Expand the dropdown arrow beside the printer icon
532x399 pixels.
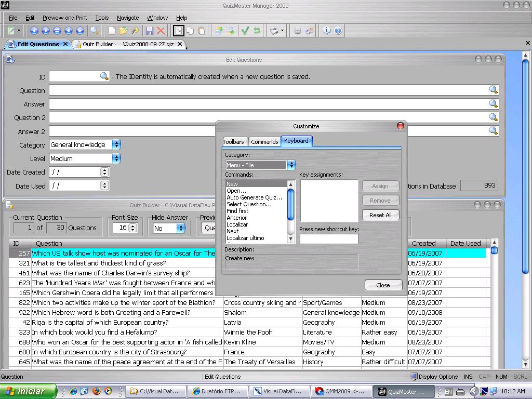[282, 31]
